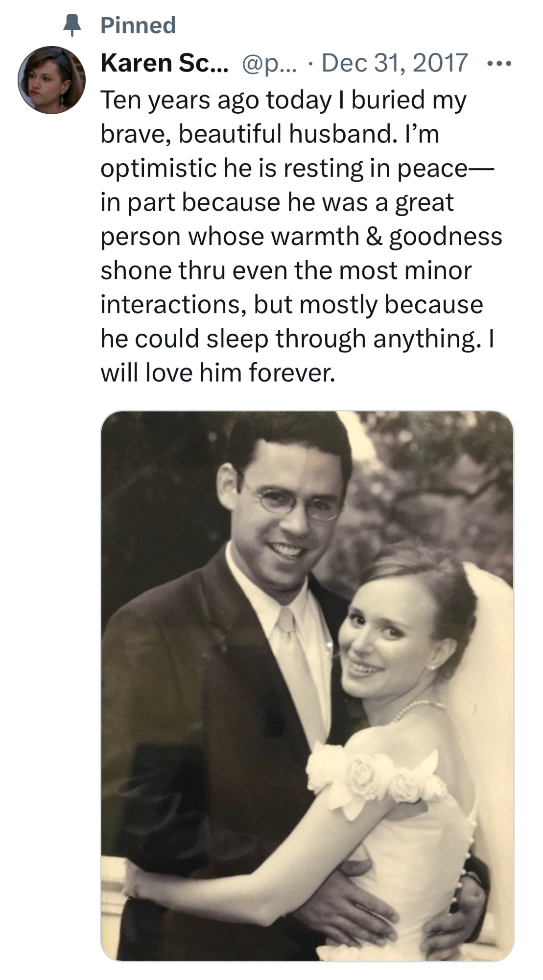Open the black-and-white wedding photo
The width and height of the screenshot is (543, 980).
pos(307,686)
